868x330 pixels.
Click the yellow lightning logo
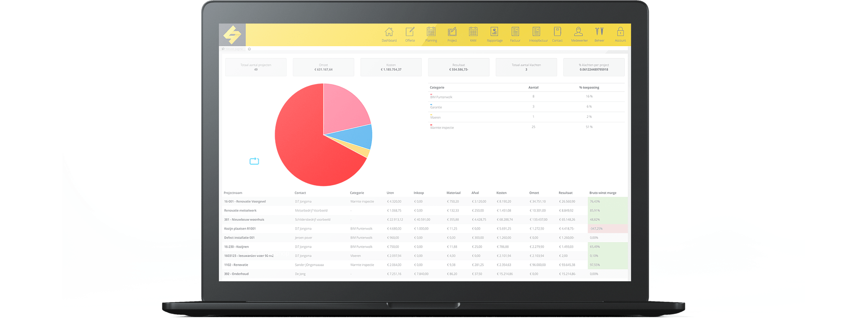pyautogui.click(x=232, y=34)
